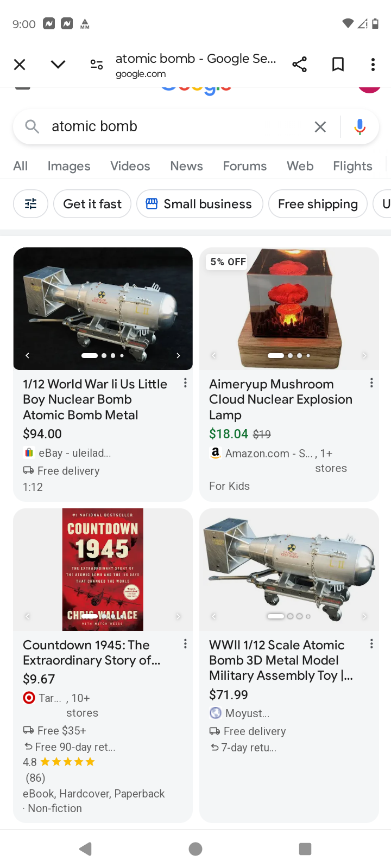Switch to the News tab
Viewport: 391px width, 868px height.
coord(186,166)
